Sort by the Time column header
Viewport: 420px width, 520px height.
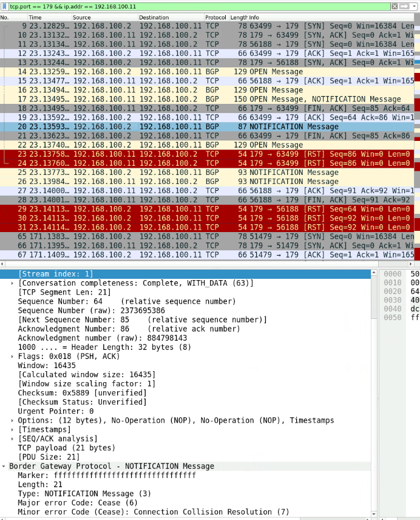[x=49, y=17]
